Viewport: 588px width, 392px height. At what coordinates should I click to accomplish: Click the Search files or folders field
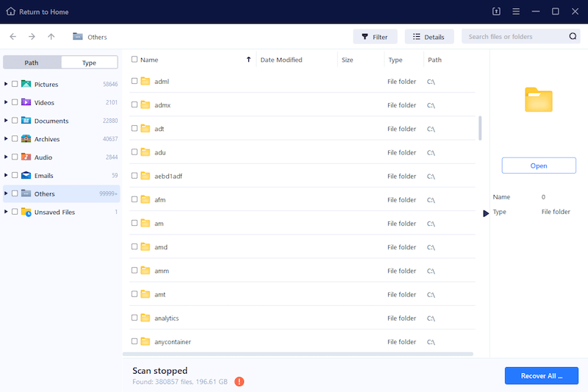[x=514, y=37]
